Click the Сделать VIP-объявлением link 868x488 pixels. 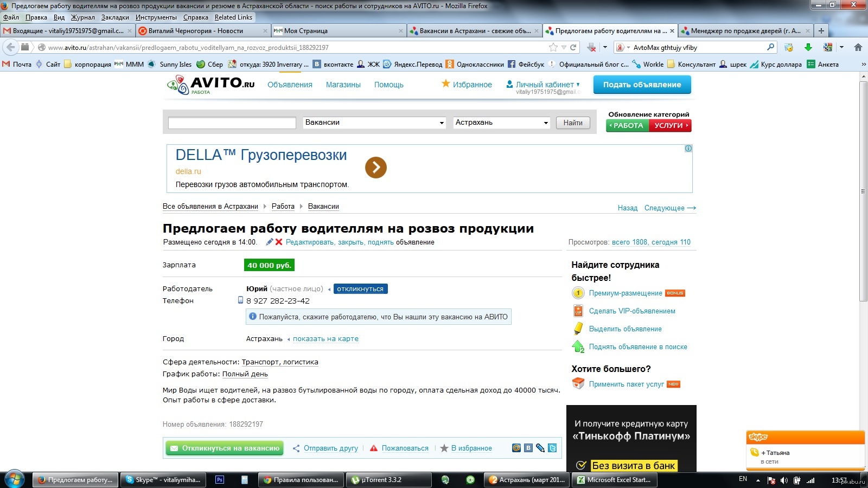(632, 311)
